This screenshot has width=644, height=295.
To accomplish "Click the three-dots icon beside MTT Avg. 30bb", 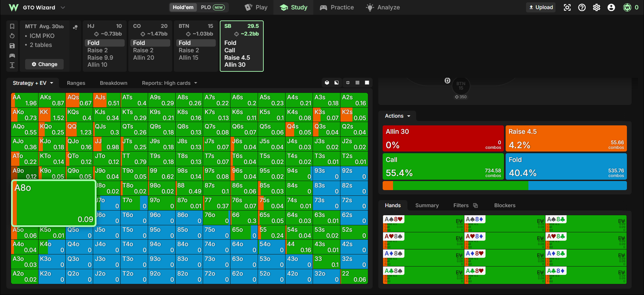I will click(75, 27).
